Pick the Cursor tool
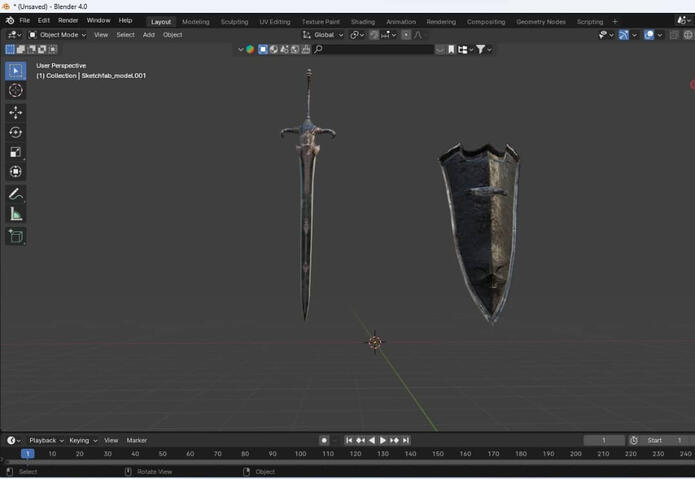 16,90
